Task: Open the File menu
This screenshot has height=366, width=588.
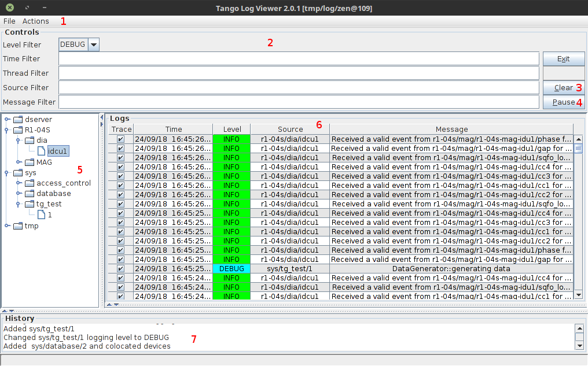Action: (x=9, y=21)
